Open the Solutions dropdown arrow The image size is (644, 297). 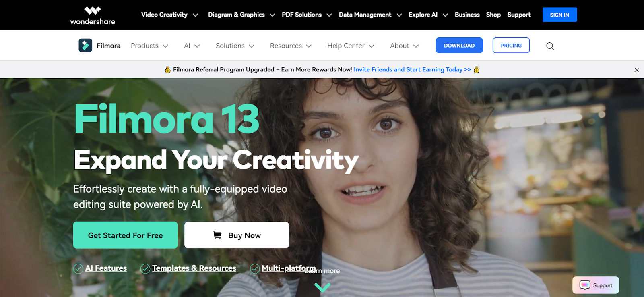tap(252, 46)
